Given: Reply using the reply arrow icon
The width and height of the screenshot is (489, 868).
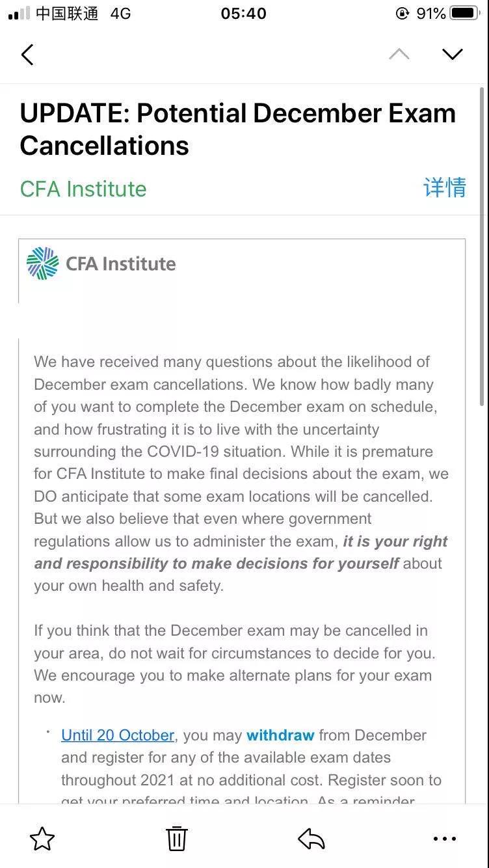Looking at the screenshot, I should click(x=311, y=839).
